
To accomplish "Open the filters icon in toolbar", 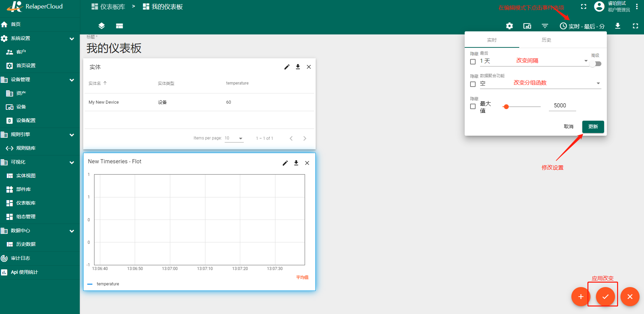I will coord(545,26).
